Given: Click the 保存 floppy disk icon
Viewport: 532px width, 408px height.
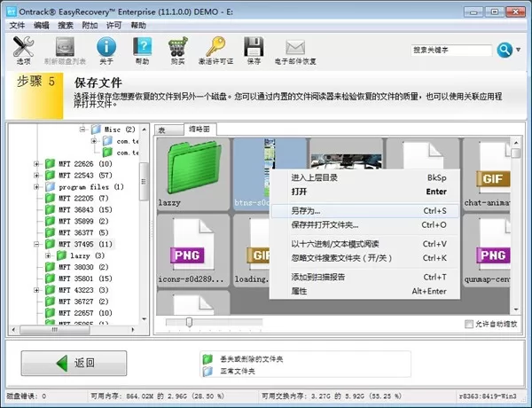Looking at the screenshot, I should (254, 47).
